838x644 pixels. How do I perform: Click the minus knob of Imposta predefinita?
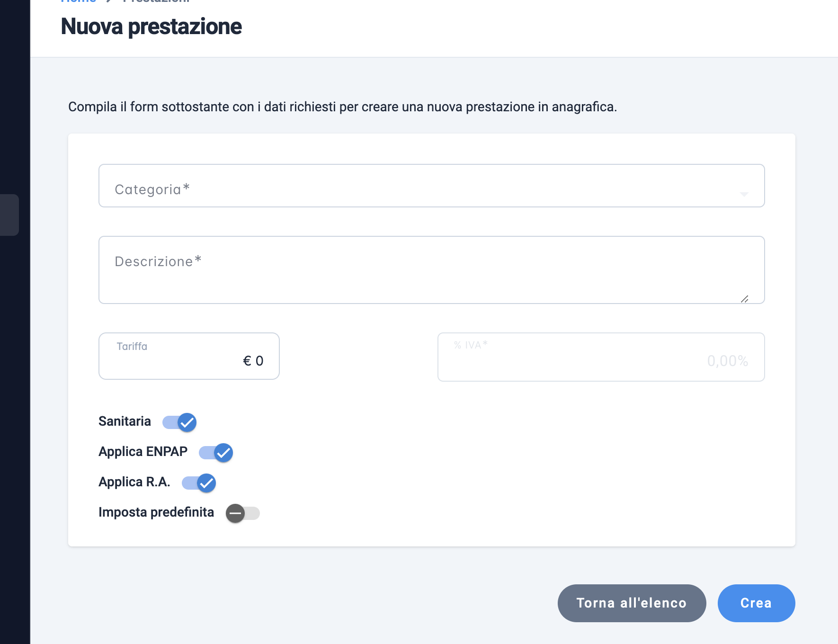point(235,513)
